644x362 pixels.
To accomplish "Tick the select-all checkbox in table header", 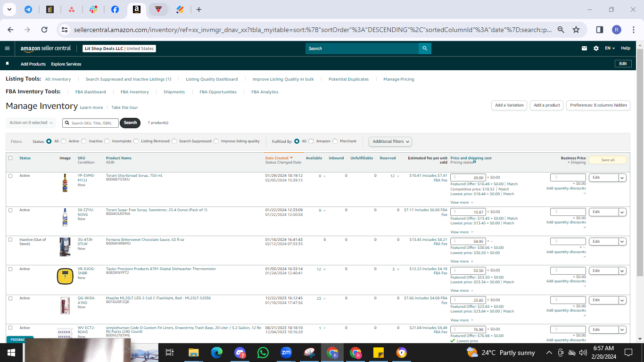I will click(x=10, y=158).
